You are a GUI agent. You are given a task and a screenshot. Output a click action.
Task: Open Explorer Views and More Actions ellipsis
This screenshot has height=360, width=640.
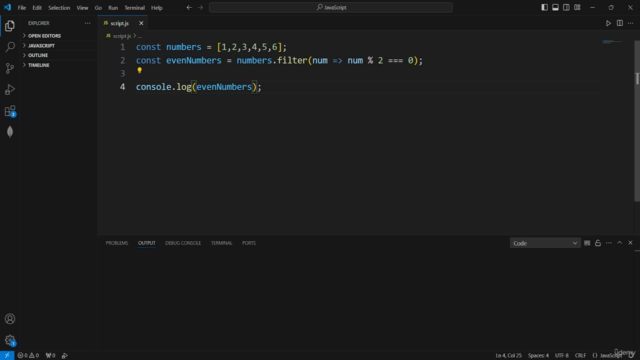pyautogui.click(x=87, y=23)
